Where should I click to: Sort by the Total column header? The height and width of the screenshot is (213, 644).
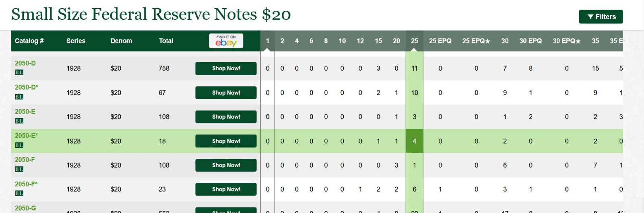(166, 41)
